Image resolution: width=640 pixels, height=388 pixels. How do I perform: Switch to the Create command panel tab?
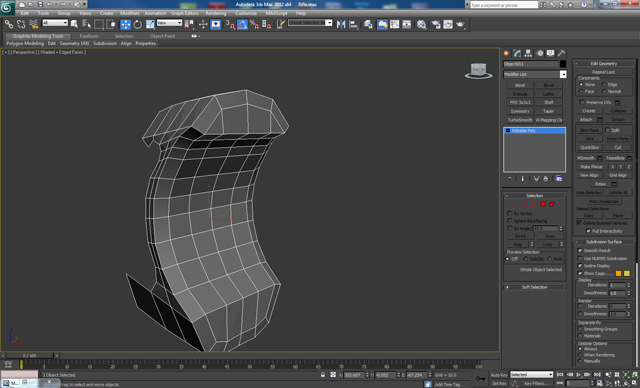(x=506, y=53)
